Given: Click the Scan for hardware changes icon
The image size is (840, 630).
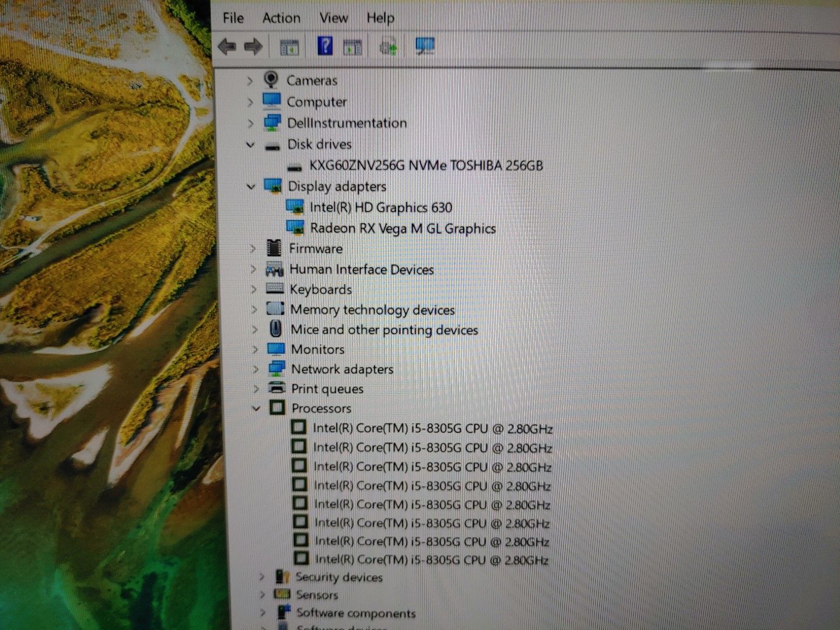Looking at the screenshot, I should coord(425,46).
